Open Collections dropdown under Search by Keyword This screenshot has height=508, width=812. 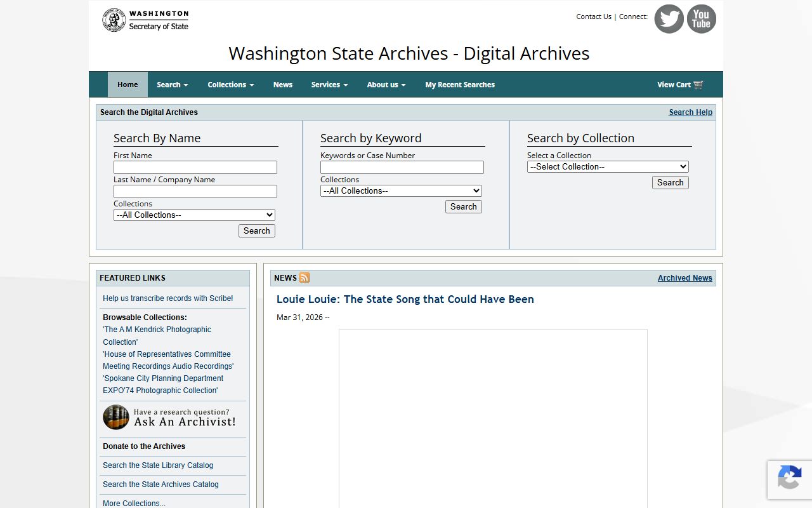coord(401,190)
